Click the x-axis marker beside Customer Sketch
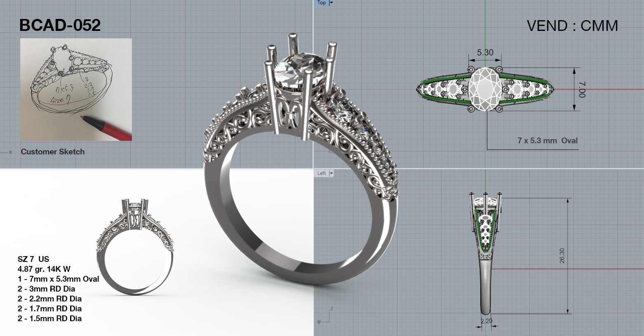 coord(10,152)
